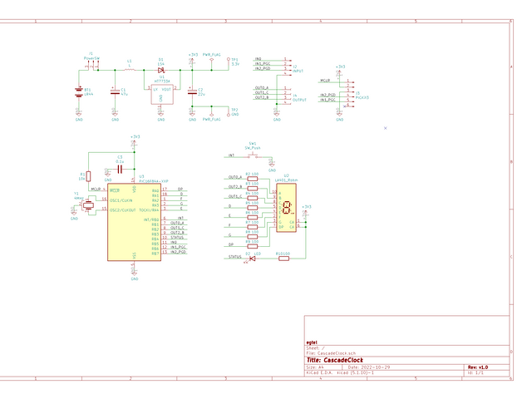Select the R1 10k resistor
Viewport: 532px width, 399px height.
tap(88, 177)
